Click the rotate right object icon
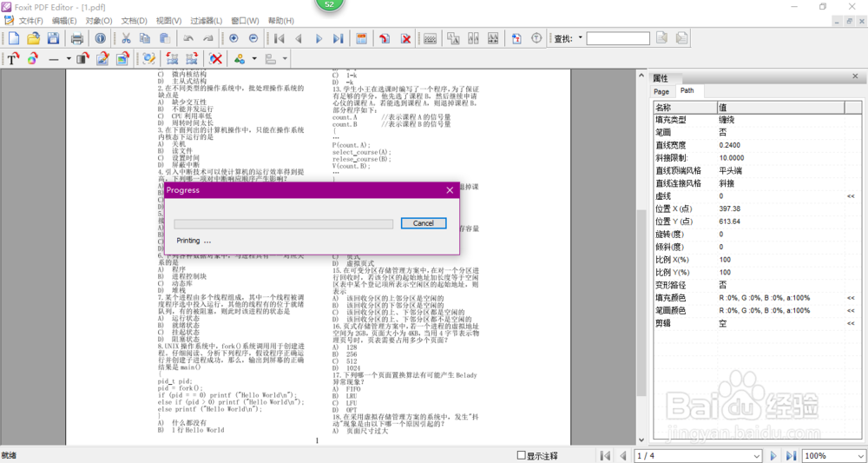Screen dimensions: 868x463 192,58
